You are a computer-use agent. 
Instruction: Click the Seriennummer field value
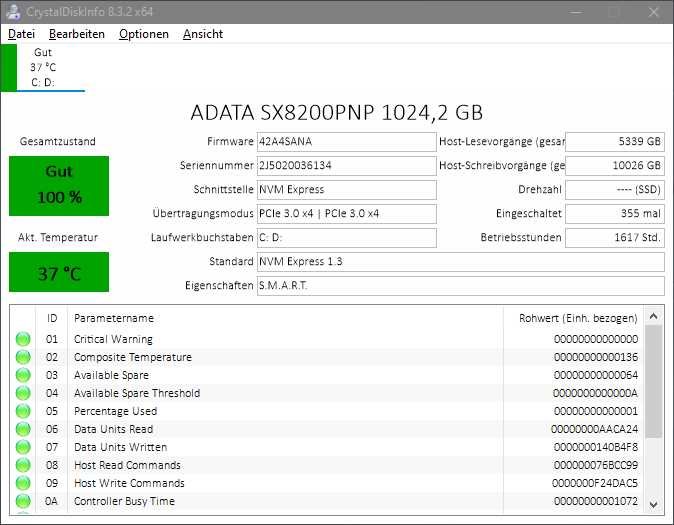(346, 166)
